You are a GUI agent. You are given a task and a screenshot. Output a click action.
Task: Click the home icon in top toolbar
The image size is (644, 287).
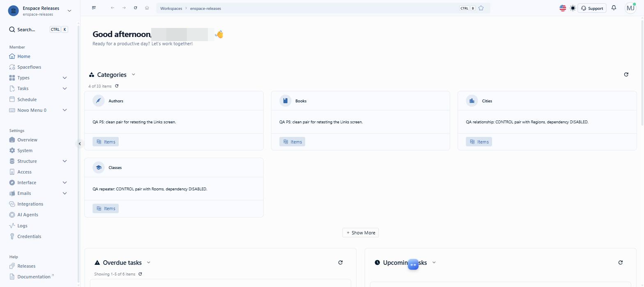click(x=147, y=8)
